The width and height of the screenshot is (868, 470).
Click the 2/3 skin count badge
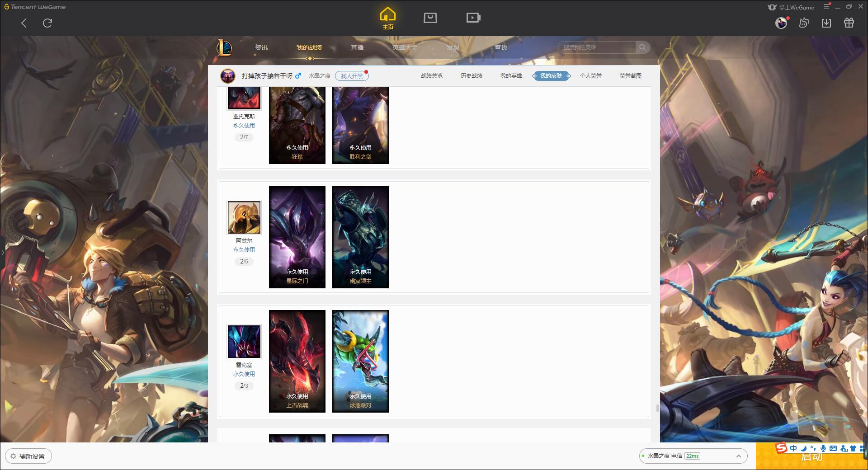(244, 385)
